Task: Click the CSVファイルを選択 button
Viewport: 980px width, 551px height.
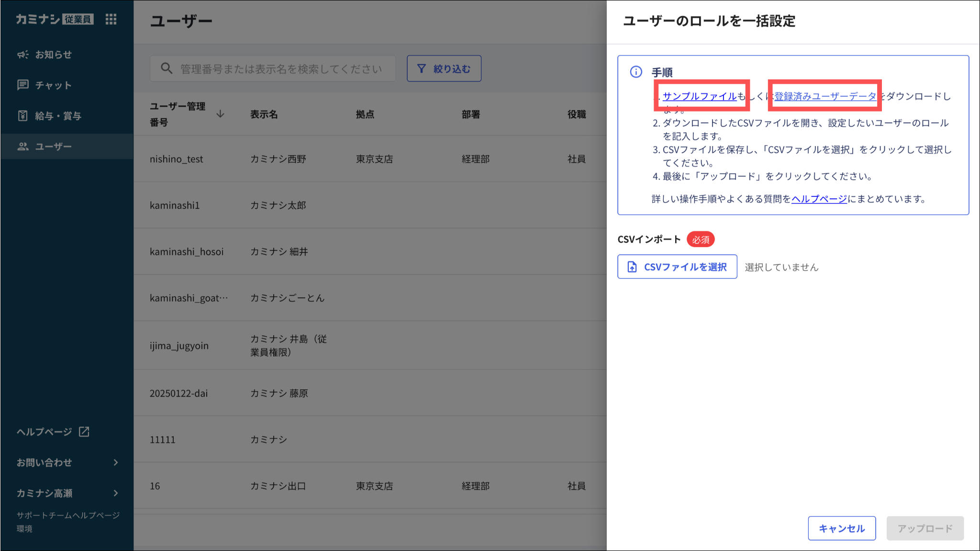Action: tap(677, 267)
